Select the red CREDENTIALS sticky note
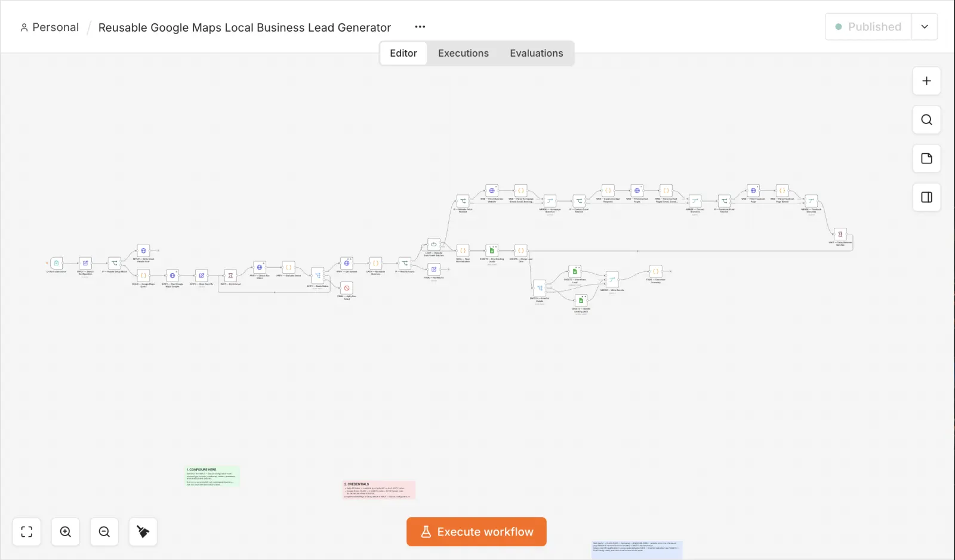The width and height of the screenshot is (955, 560). [x=379, y=490]
